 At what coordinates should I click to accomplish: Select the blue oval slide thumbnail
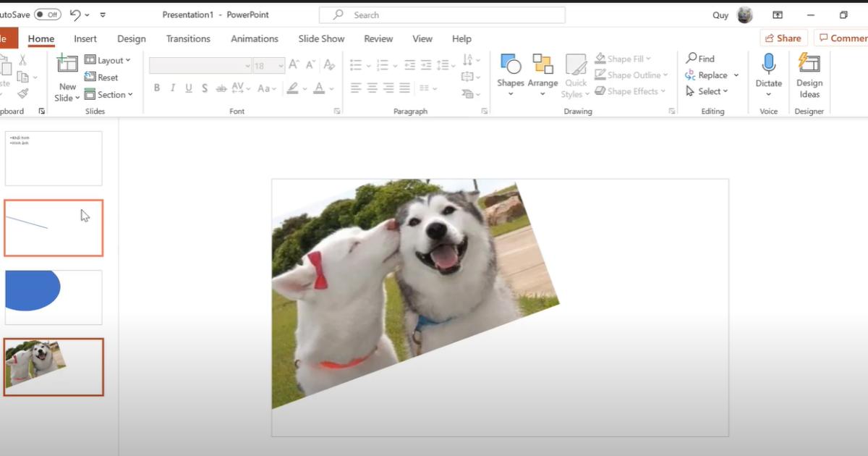(x=54, y=297)
